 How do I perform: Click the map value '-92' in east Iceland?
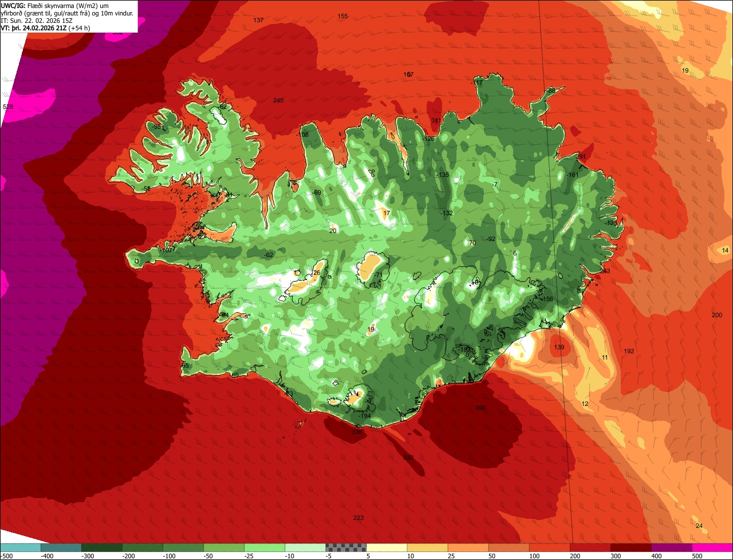[x=490, y=239]
